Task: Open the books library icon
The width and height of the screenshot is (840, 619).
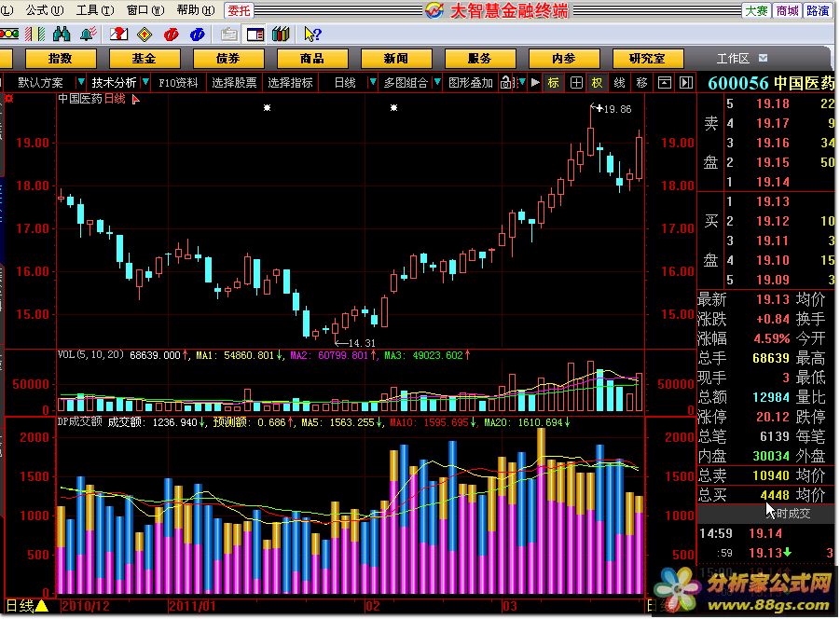Action: pos(281,34)
